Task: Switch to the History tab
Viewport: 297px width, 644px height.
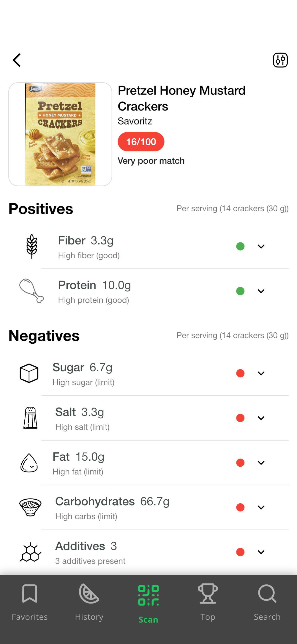Action: tap(89, 602)
